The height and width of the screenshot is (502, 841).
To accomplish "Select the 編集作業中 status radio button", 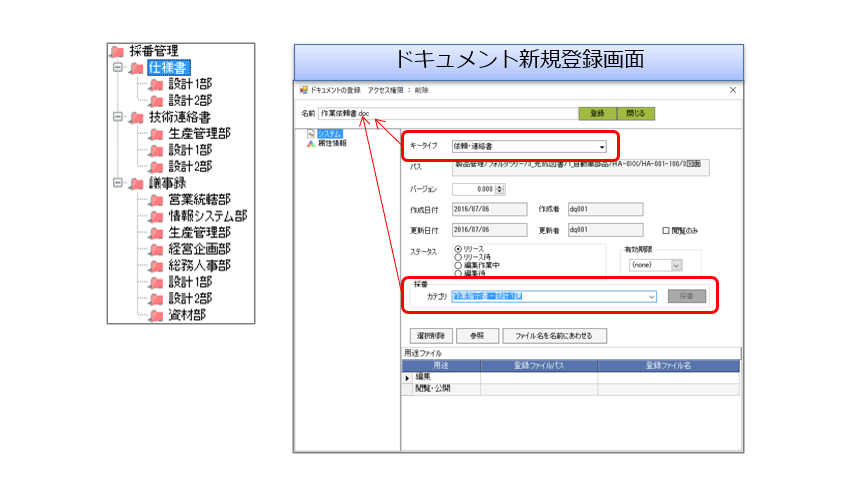I will pyautogui.click(x=458, y=265).
